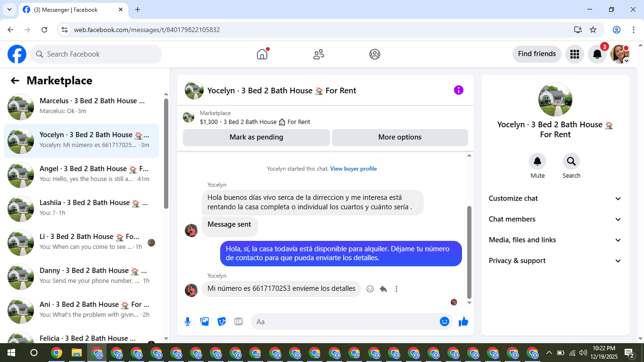Open the $1,300 Marketplace listing link

click(255, 122)
